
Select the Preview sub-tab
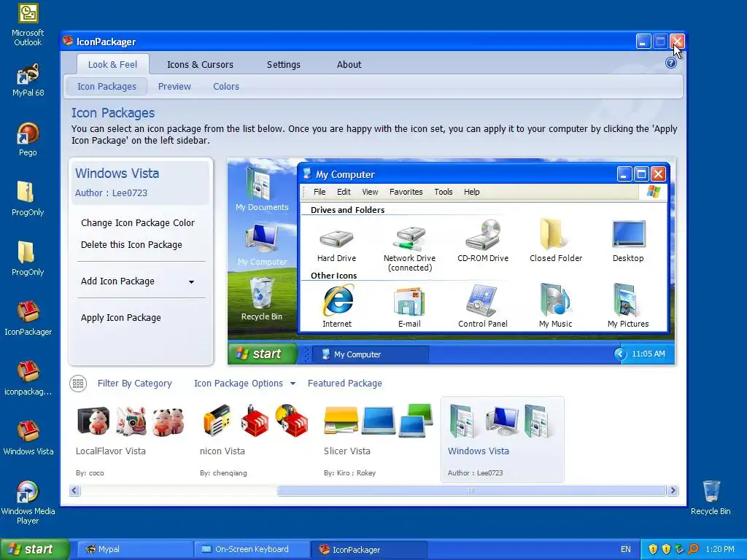174,86
